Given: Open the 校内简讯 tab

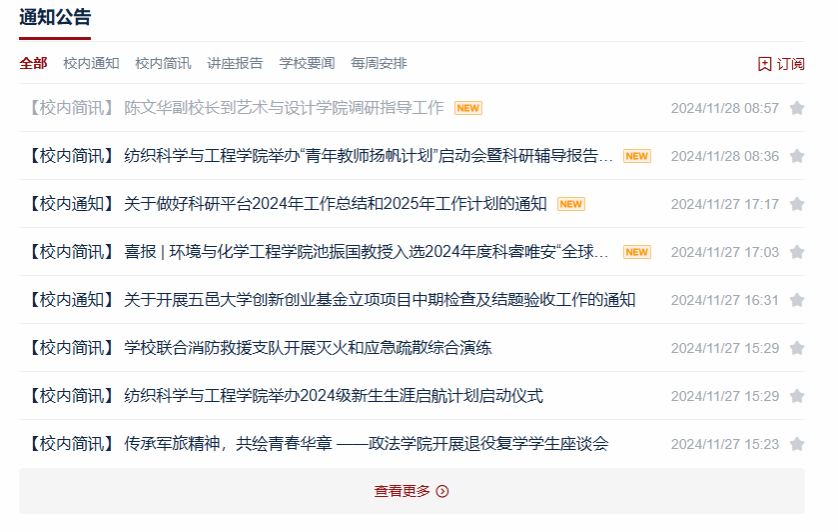Looking at the screenshot, I should tap(163, 64).
